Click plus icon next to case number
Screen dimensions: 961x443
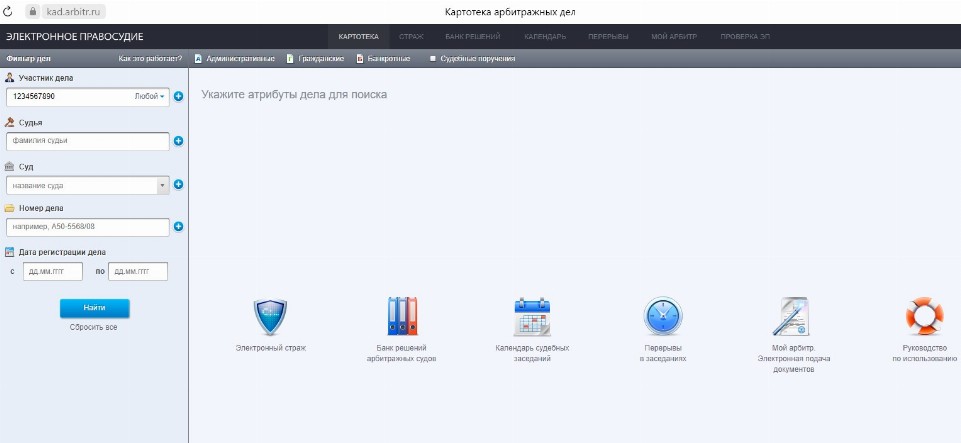pos(178,227)
